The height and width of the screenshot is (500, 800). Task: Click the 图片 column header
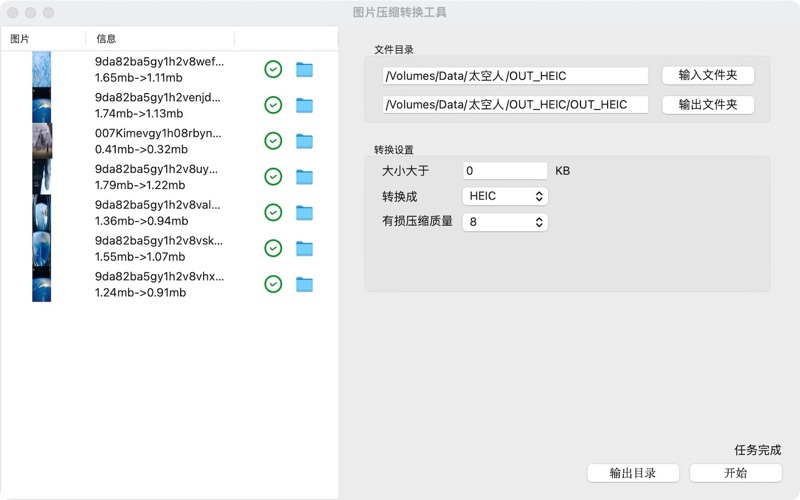[x=20, y=39]
